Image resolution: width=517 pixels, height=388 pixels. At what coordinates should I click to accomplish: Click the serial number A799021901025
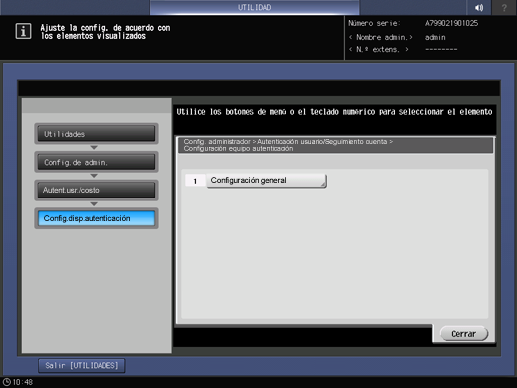451,23
